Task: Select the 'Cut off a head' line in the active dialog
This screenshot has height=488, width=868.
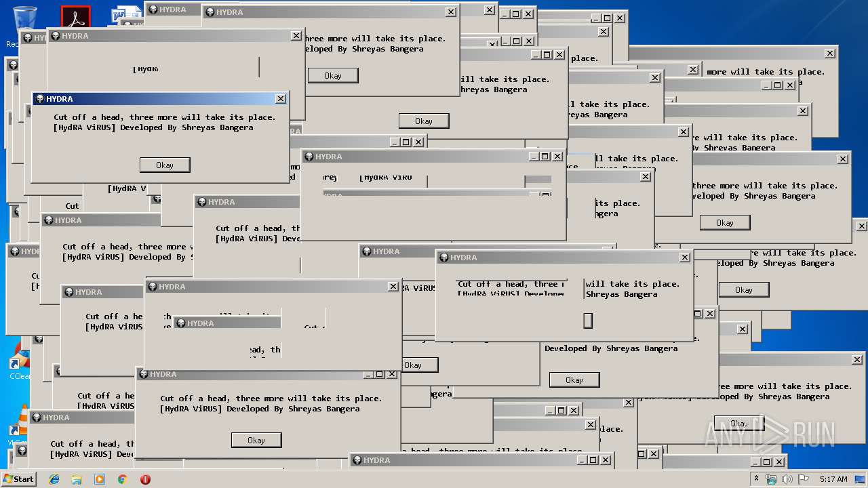Action: 165,117
